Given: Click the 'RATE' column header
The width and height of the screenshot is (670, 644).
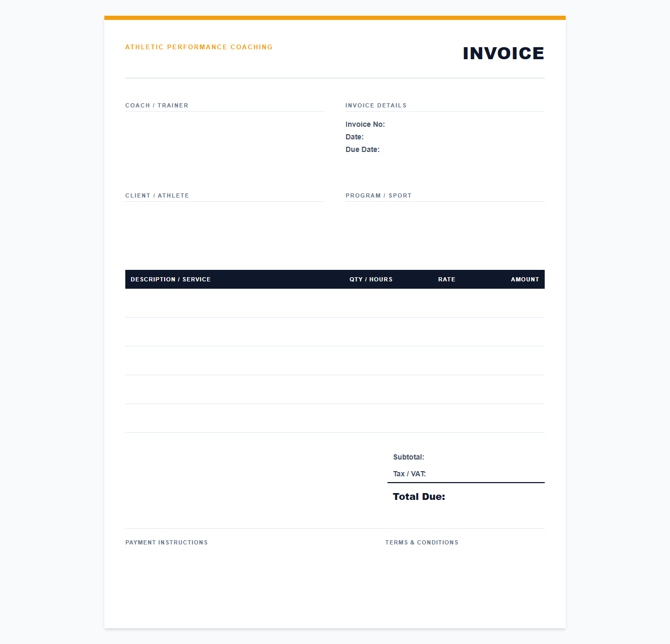Looking at the screenshot, I should click(447, 279).
